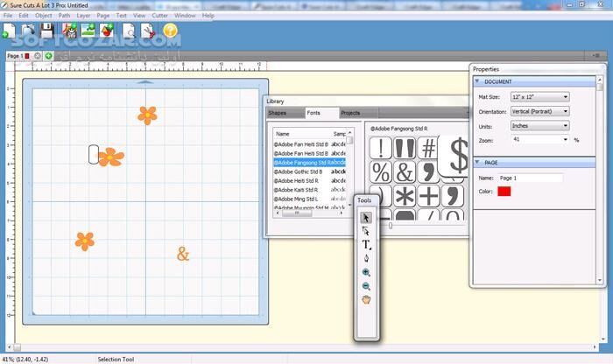Click the Save floppy disk icon
Viewport: 613px width, 364px height.
[x=47, y=31]
